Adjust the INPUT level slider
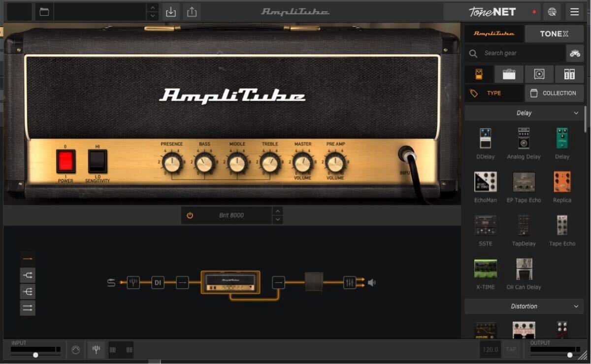The width and height of the screenshot is (591, 364). click(x=36, y=354)
